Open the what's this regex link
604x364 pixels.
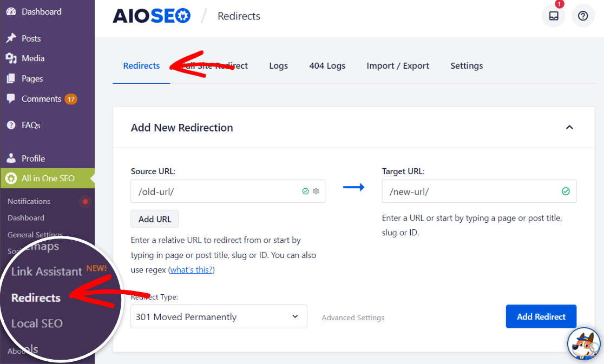[x=191, y=269]
